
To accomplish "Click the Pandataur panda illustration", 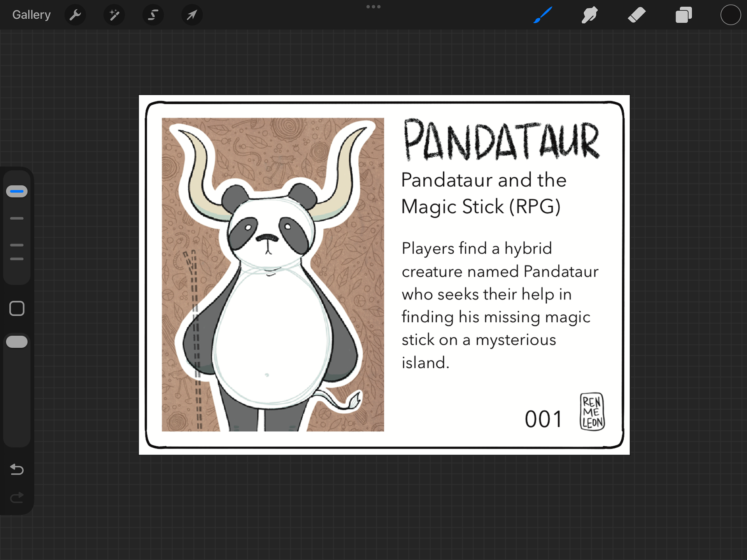I will pyautogui.click(x=273, y=275).
